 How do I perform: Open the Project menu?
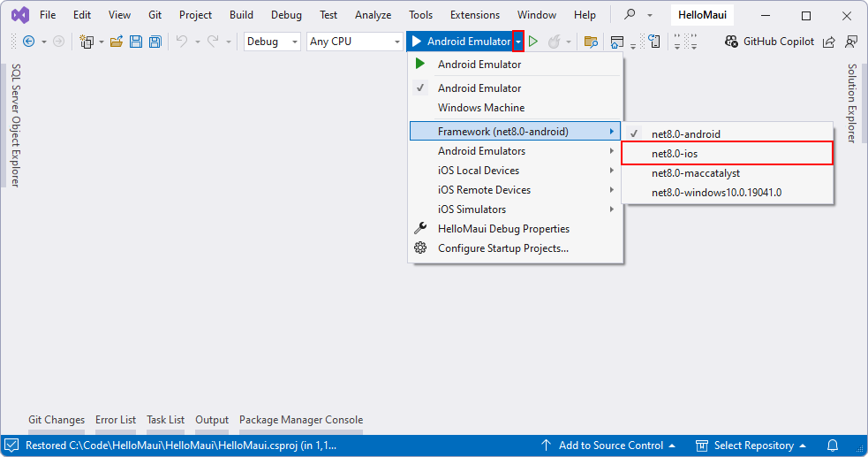tap(195, 15)
